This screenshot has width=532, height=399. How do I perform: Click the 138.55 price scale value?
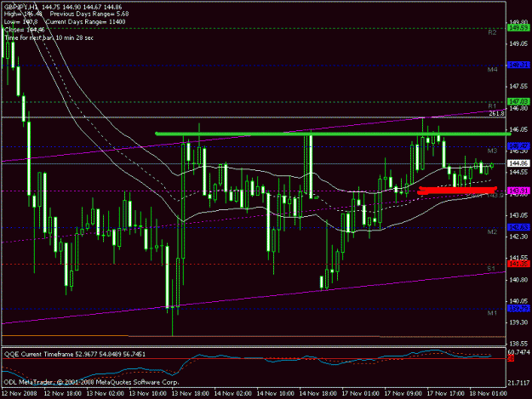[x=518, y=344]
